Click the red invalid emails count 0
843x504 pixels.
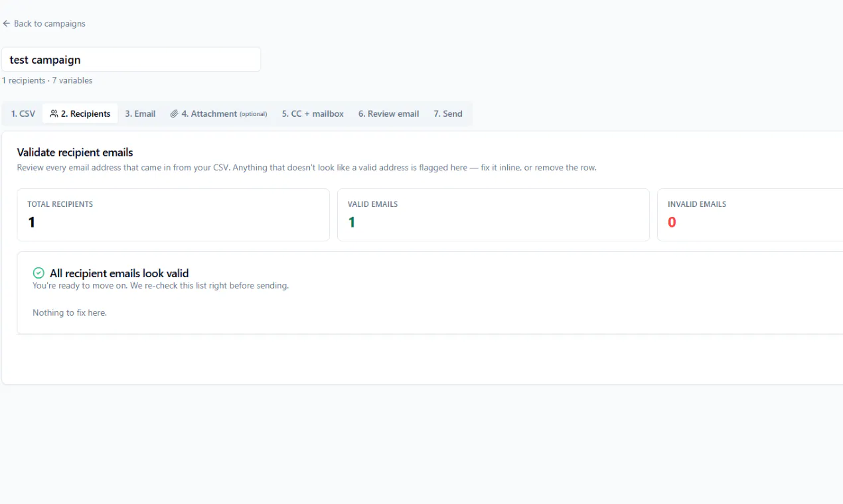(x=672, y=222)
